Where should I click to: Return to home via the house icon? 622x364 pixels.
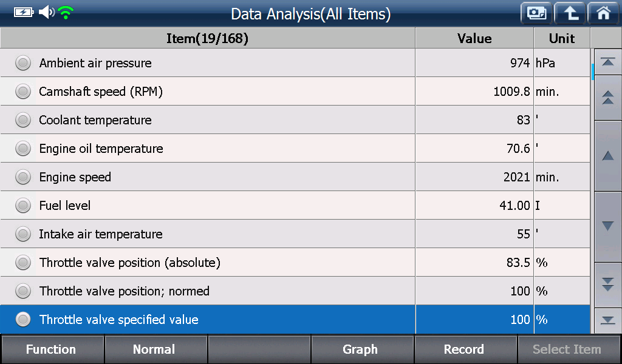(x=603, y=13)
